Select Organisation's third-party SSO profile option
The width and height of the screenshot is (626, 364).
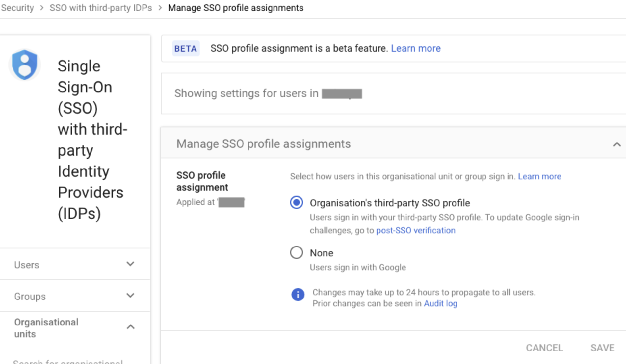[x=296, y=202]
